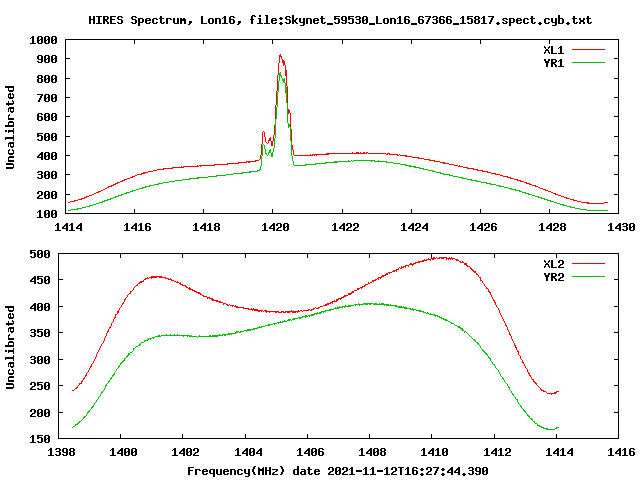
Task: Click the Frequency(MHz) date axis label
Action: tap(338, 471)
